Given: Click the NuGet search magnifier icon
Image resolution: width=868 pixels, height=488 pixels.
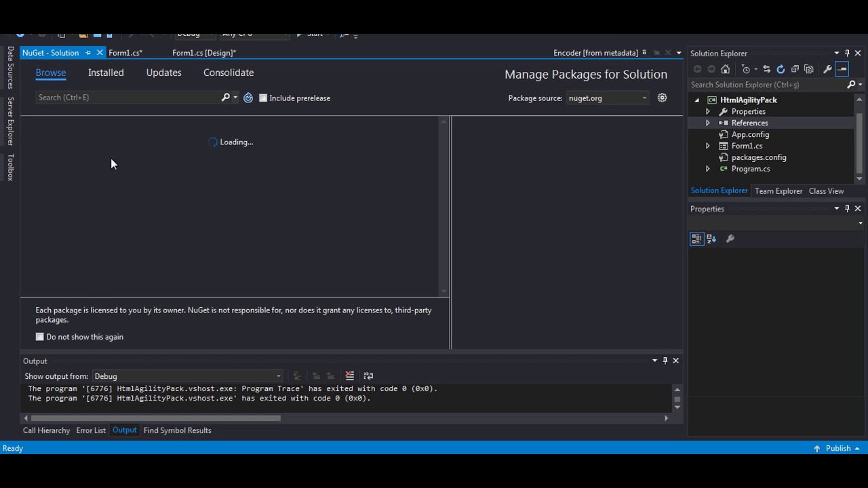Looking at the screenshot, I should pyautogui.click(x=226, y=98).
